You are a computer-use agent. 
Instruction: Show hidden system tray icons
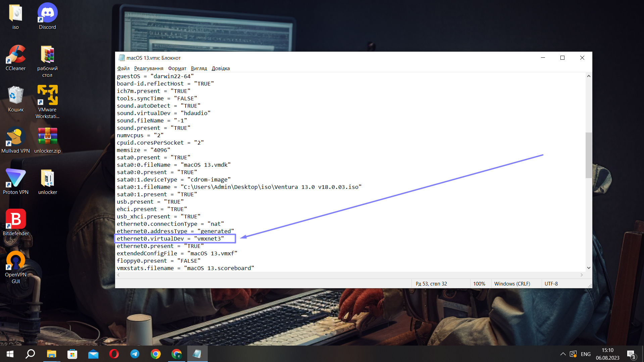point(563,354)
